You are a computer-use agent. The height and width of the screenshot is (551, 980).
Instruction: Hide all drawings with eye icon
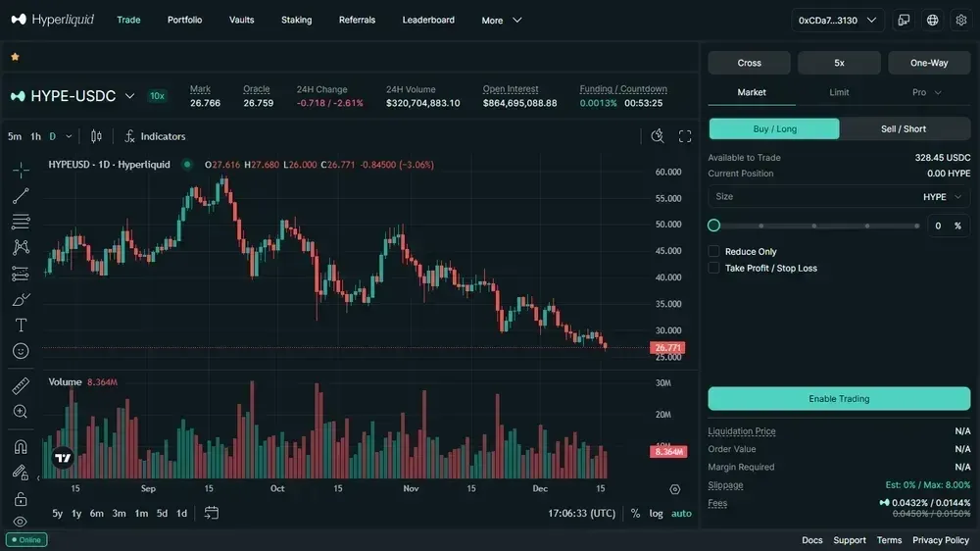point(21,522)
